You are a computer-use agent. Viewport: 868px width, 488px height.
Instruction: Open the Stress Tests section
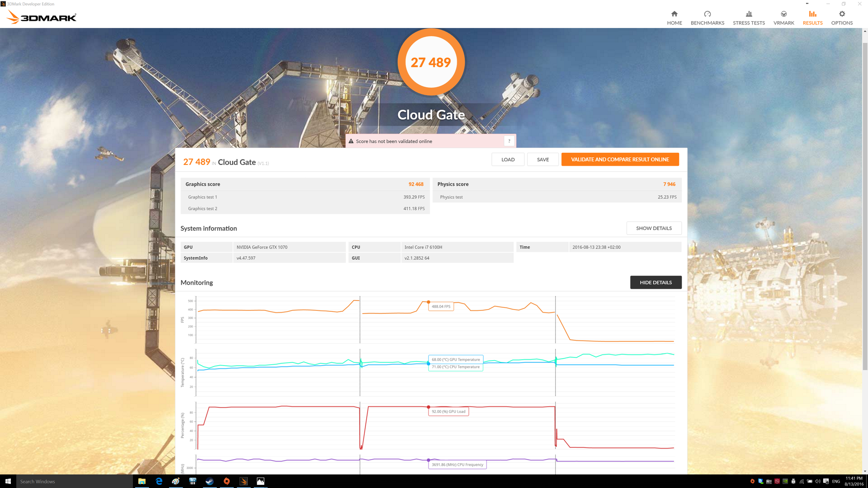(749, 18)
